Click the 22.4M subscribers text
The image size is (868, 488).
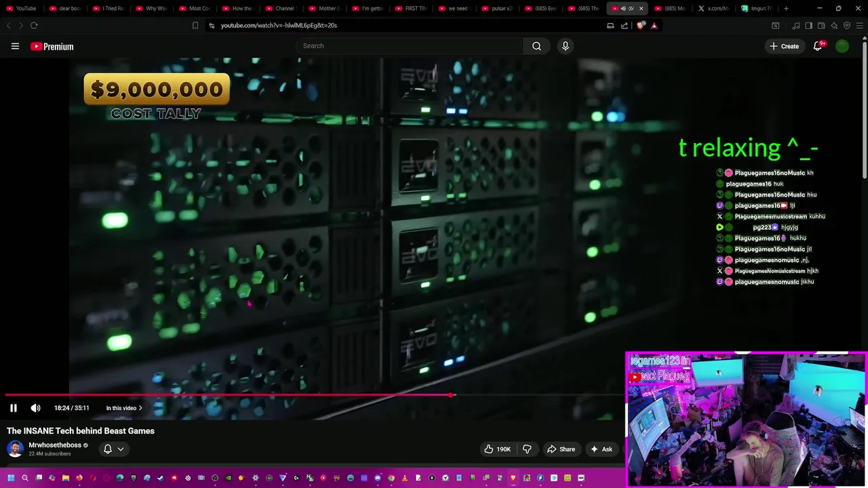50,453
